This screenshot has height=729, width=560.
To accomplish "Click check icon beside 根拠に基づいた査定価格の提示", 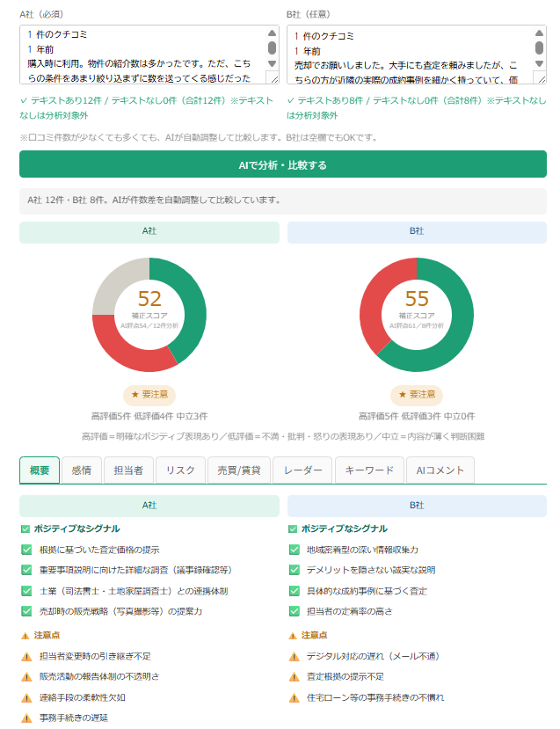I will click(x=26, y=550).
